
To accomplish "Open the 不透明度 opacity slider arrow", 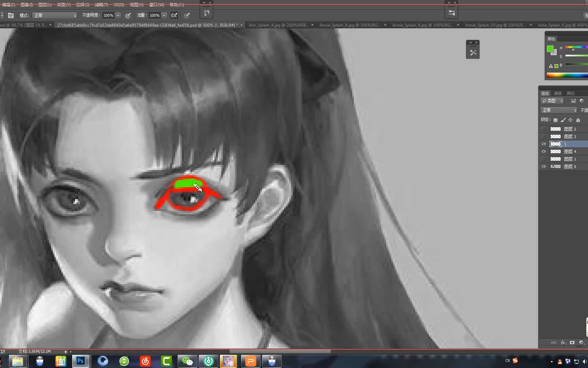I will coord(118,15).
